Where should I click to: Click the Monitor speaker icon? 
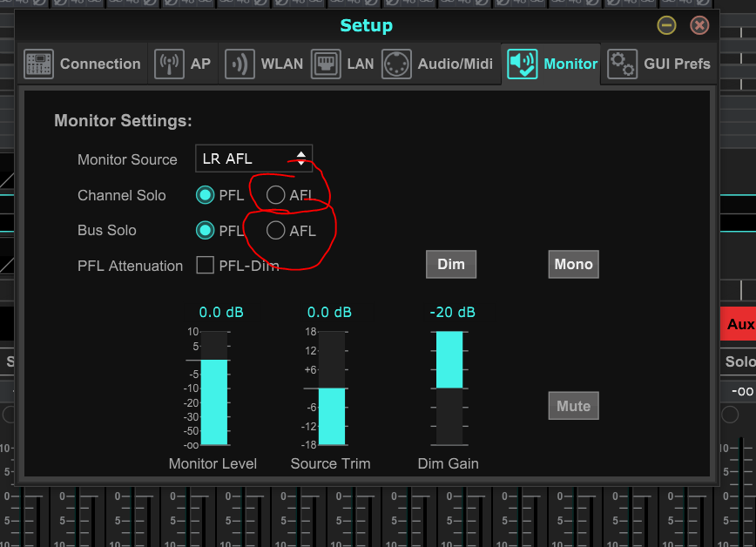(523, 64)
